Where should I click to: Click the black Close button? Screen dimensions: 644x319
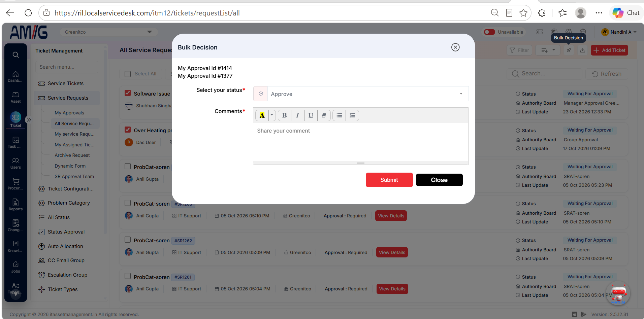(x=439, y=180)
